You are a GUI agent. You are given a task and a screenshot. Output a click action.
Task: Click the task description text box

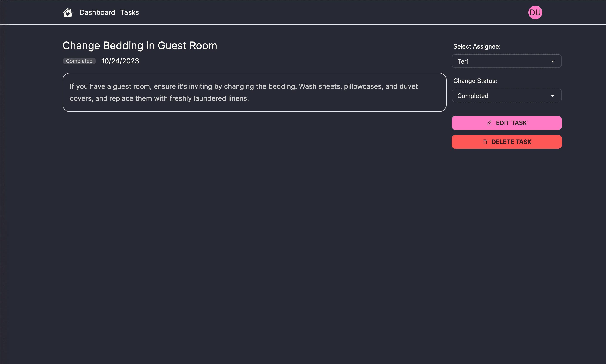tap(254, 92)
